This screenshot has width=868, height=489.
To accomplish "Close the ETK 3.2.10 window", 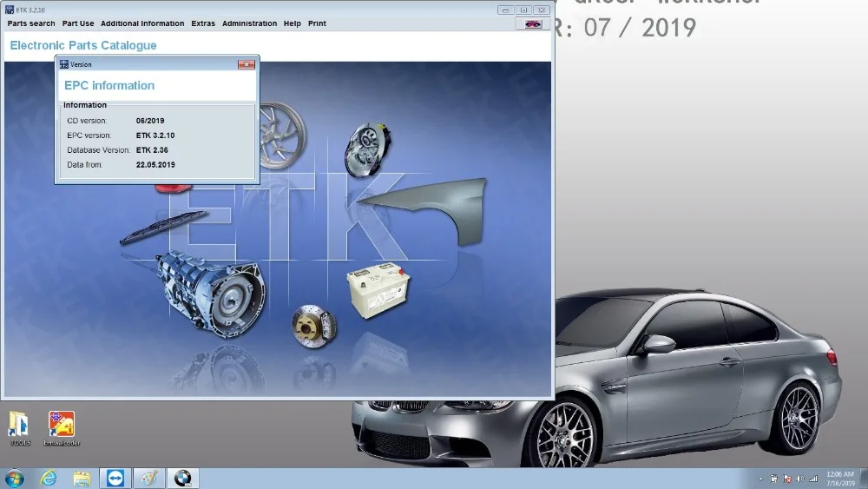I will [542, 10].
